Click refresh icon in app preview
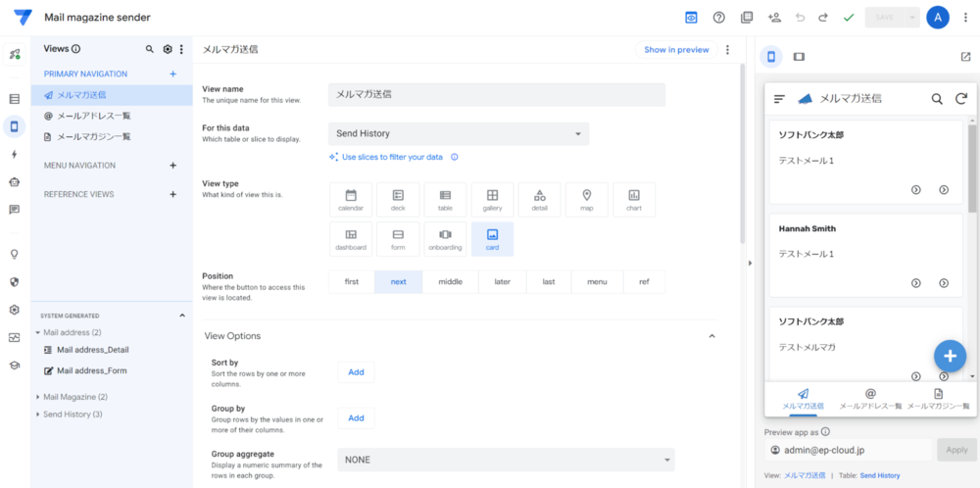This screenshot has width=980, height=488. [961, 99]
